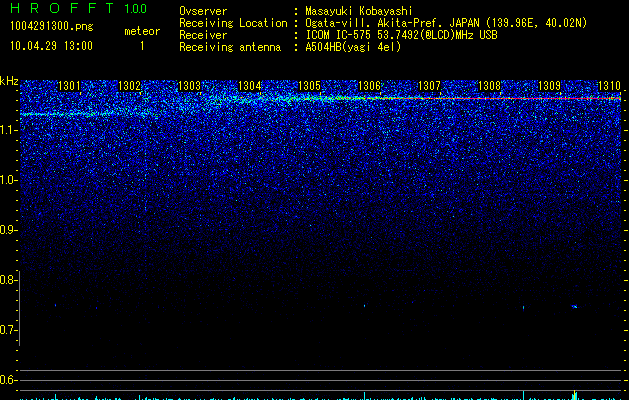
Task: Click the 1308 time marker
Action: point(489,86)
